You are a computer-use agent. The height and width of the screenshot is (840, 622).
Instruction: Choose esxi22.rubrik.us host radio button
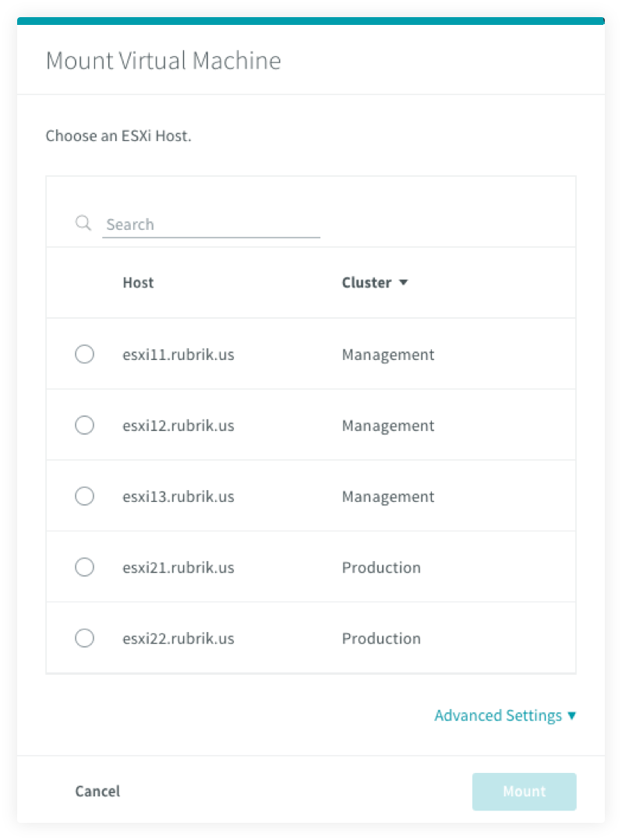point(85,638)
